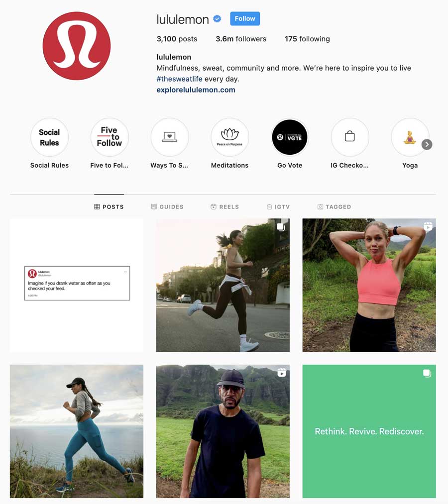Screen dimensions: 448x504
Task: Open the green Rethink. Revive. Rediscover. post
Action: coord(369,431)
